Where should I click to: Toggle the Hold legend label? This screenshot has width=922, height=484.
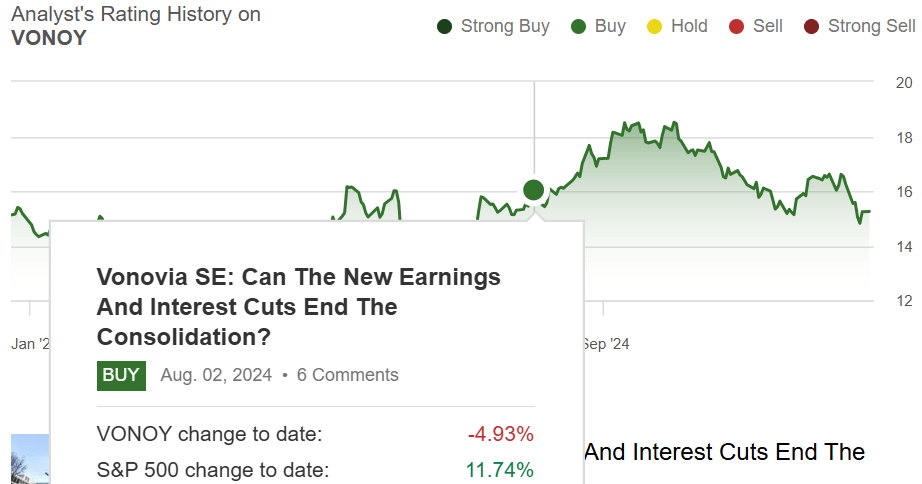pyautogui.click(x=689, y=26)
